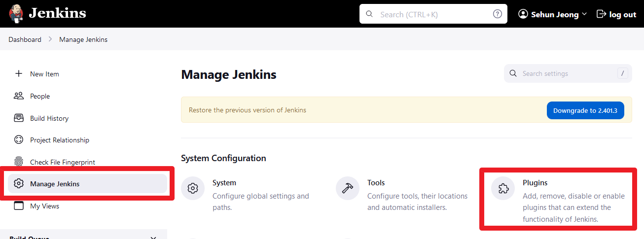The height and width of the screenshot is (239, 644).
Task: Open Build History from sidebar
Action: pos(49,118)
